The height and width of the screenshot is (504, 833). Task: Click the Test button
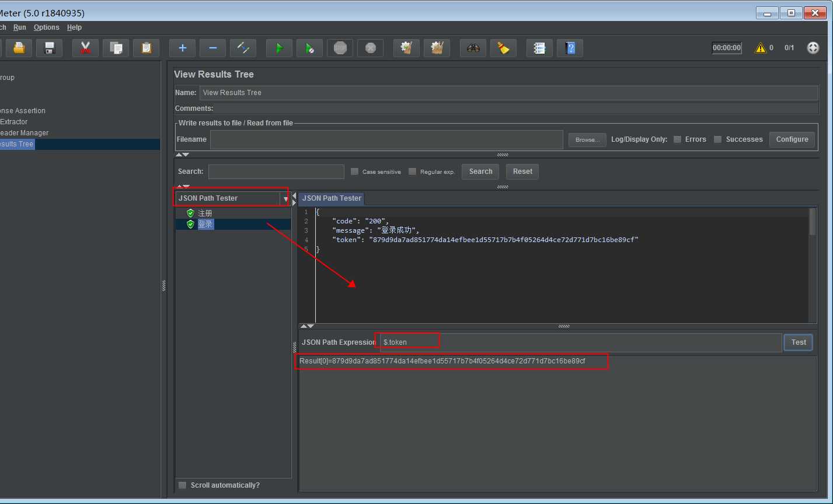[799, 342]
